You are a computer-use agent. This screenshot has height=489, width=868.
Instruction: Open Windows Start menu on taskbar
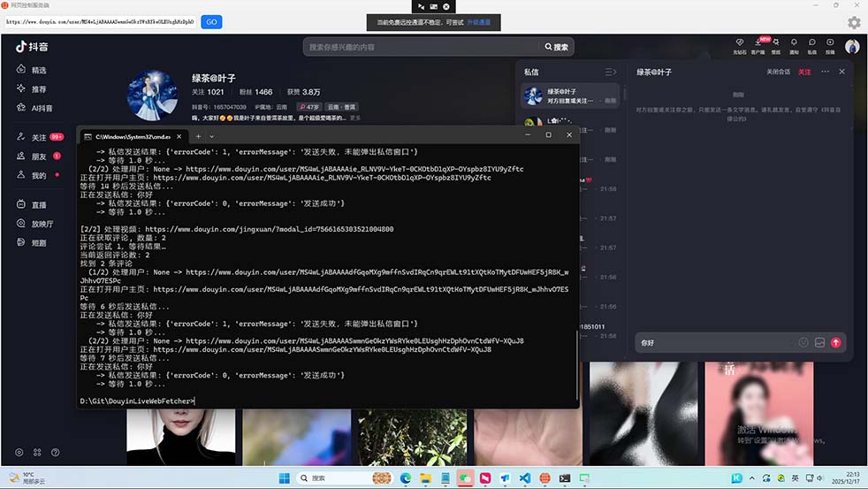285,478
